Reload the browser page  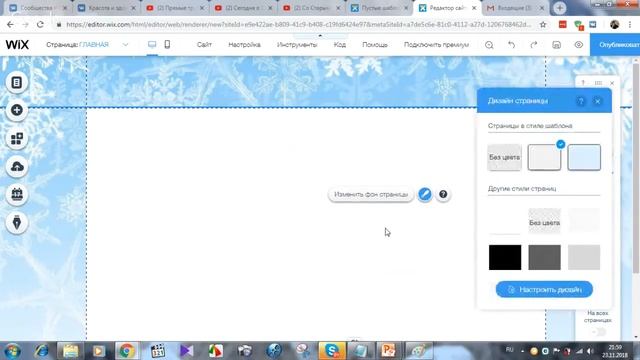40,24
